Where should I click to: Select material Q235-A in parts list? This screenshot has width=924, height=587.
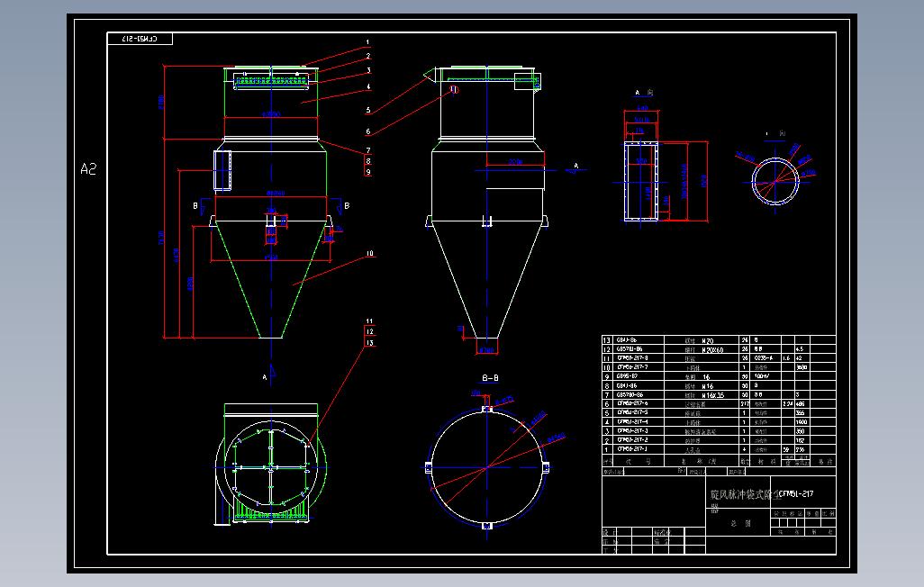pyautogui.click(x=763, y=358)
